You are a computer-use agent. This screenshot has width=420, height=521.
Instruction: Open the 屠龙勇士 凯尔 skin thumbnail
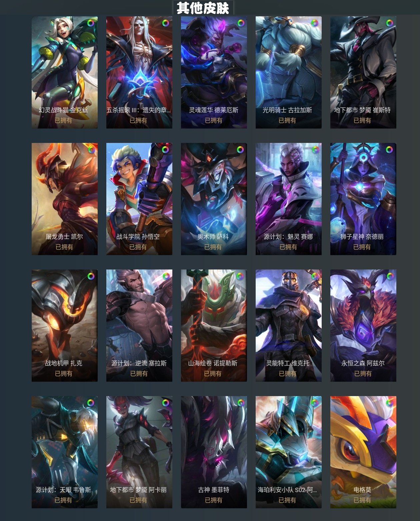click(65, 199)
